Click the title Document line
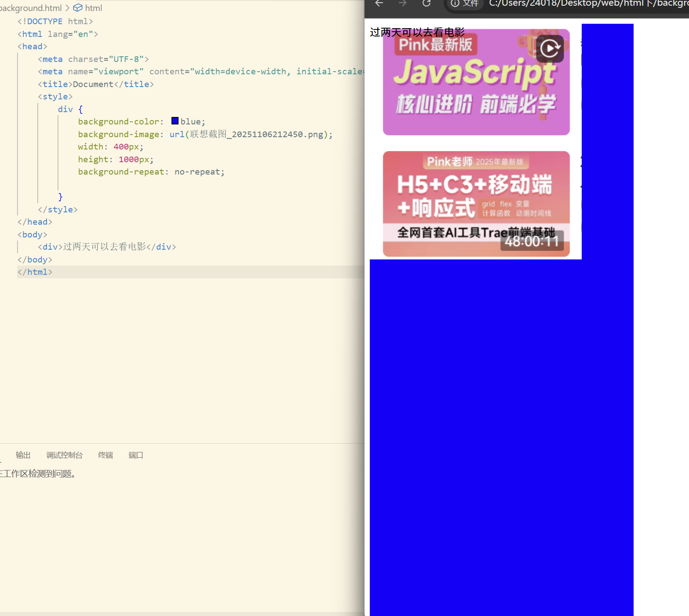 coord(96,84)
